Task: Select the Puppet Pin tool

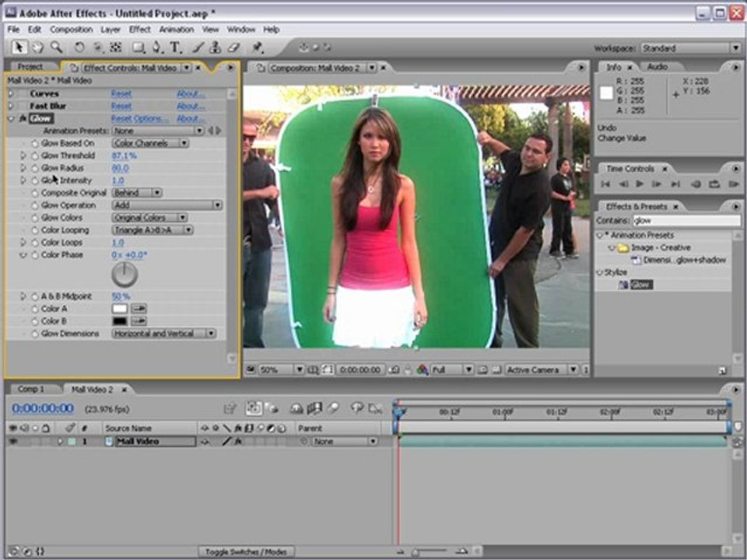Action: [258, 47]
